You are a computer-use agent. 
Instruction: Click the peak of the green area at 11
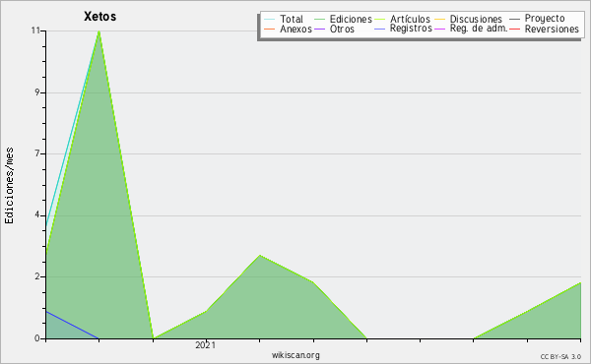pyautogui.click(x=98, y=31)
